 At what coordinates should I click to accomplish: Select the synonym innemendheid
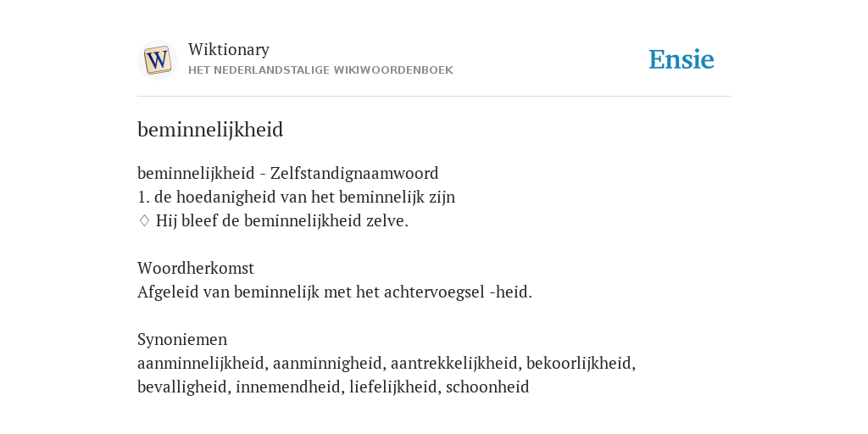tap(288, 387)
